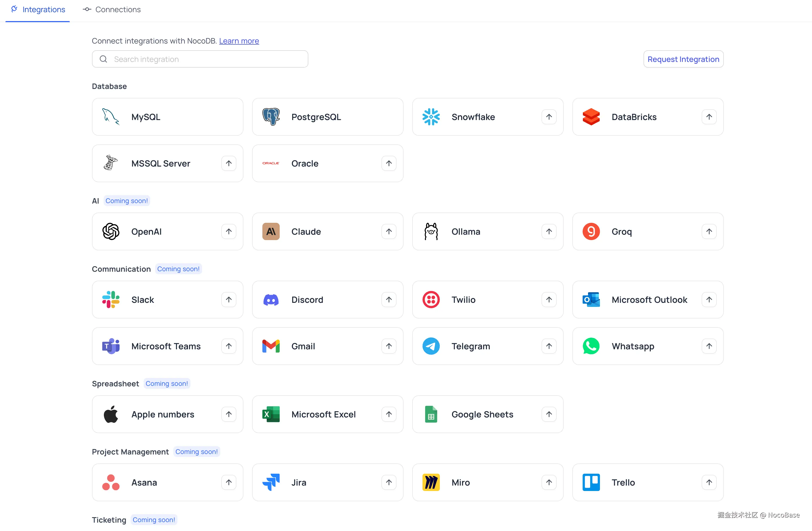Click the Whatsapp integration icon
The image size is (812, 531).
point(591,346)
